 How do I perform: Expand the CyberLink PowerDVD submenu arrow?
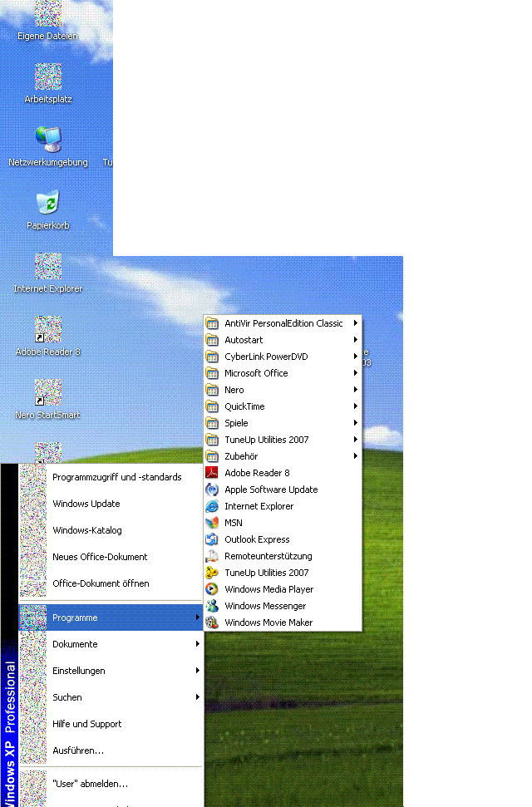point(355,357)
